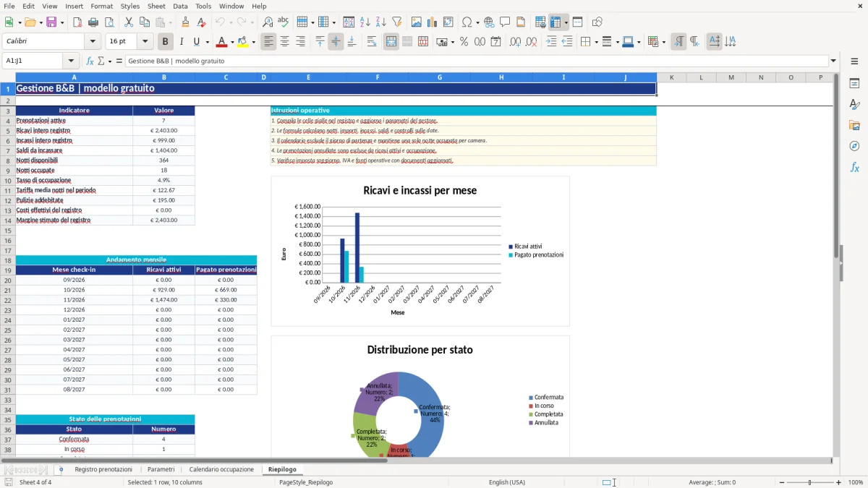Open Find & Replace
This screenshot has width=868, height=488.
point(268,22)
